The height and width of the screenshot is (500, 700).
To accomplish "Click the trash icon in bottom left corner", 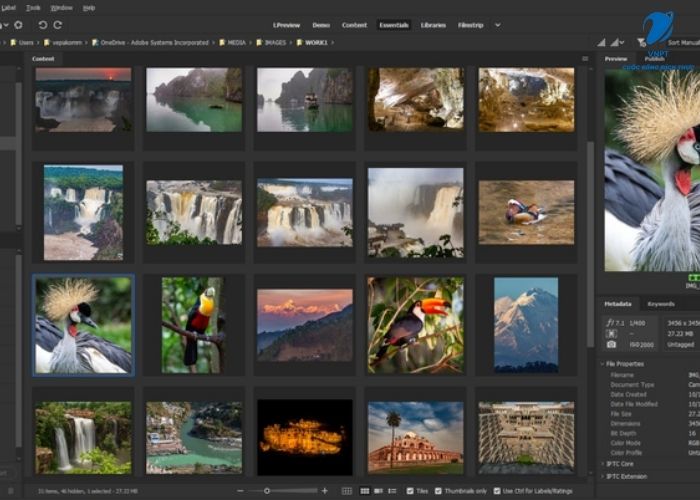I will pyautogui.click(x=11, y=491).
